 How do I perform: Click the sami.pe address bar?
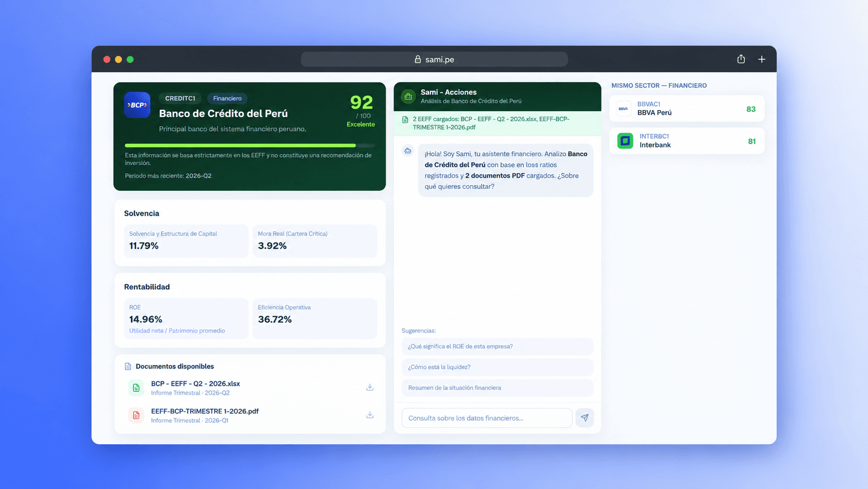click(x=434, y=59)
